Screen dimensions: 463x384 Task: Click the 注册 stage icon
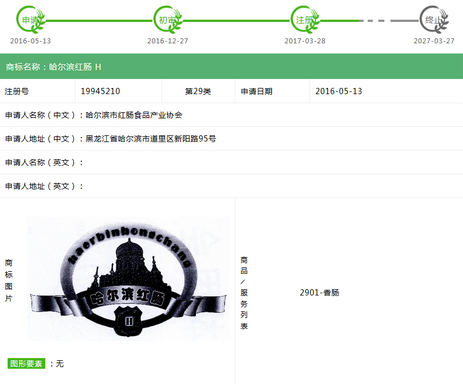305,20
